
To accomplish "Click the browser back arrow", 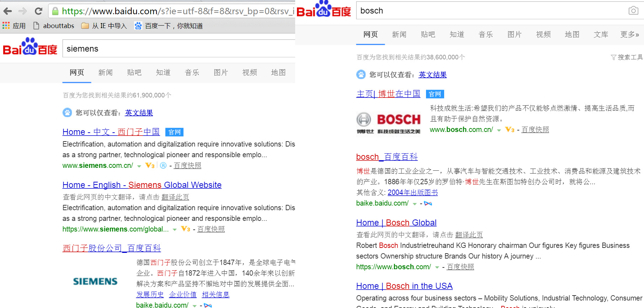I will point(7,11).
